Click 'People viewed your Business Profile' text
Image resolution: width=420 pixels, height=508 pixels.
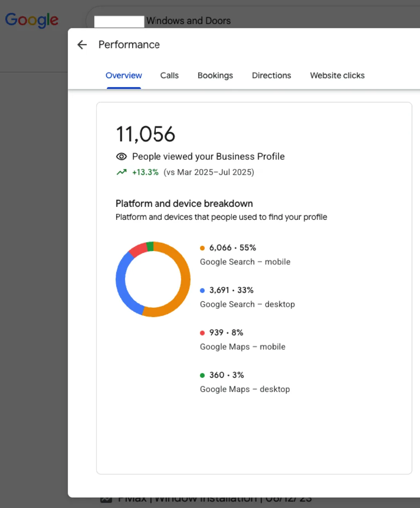(x=208, y=156)
